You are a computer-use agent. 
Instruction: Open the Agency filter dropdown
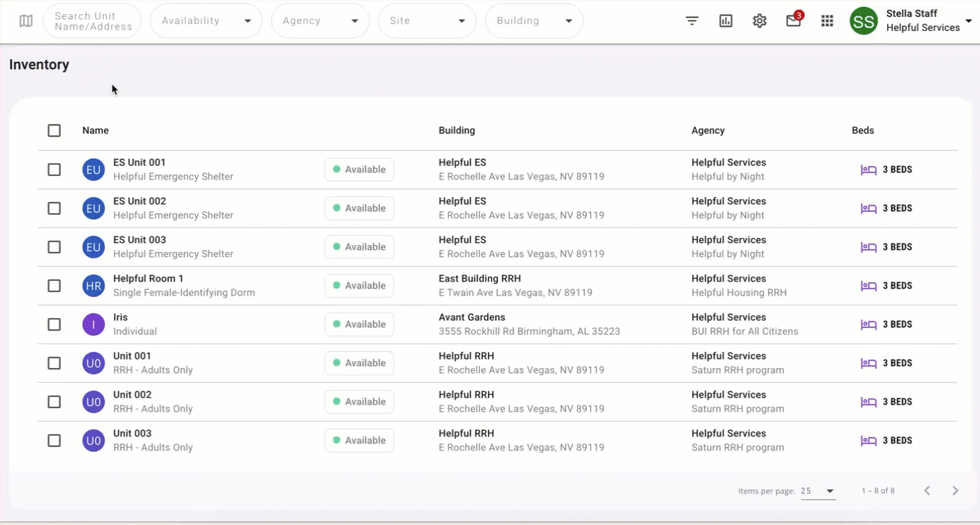click(x=320, y=21)
